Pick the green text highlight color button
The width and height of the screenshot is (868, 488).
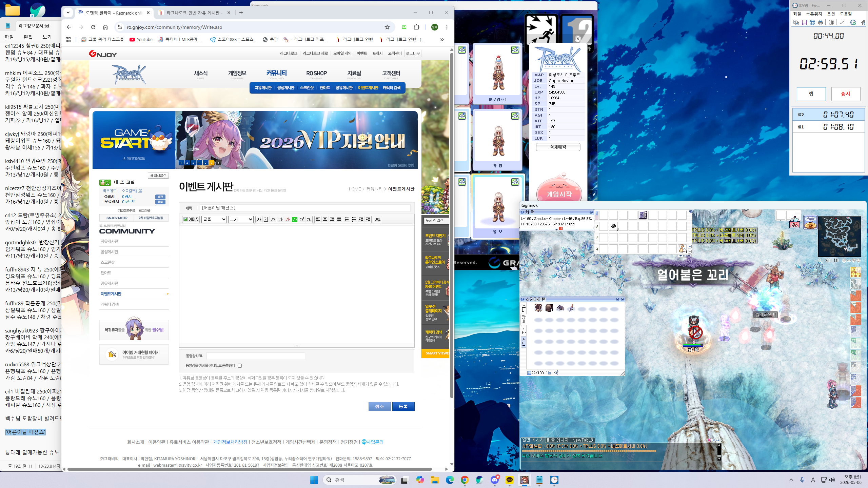[295, 219]
